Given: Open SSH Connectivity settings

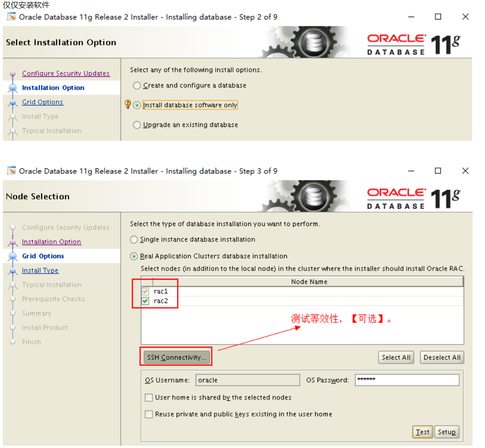Looking at the screenshot, I should 176,357.
